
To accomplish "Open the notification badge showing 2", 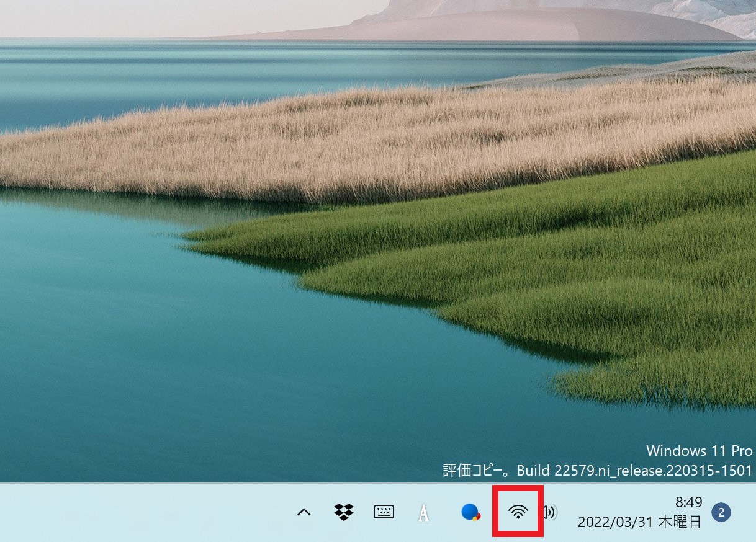I will pyautogui.click(x=721, y=512).
